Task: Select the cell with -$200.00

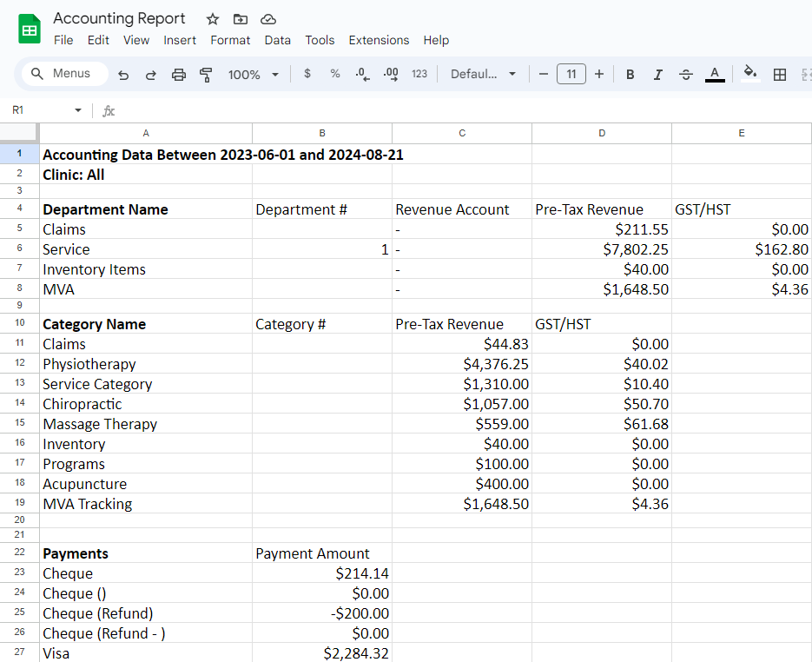Action: click(322, 613)
